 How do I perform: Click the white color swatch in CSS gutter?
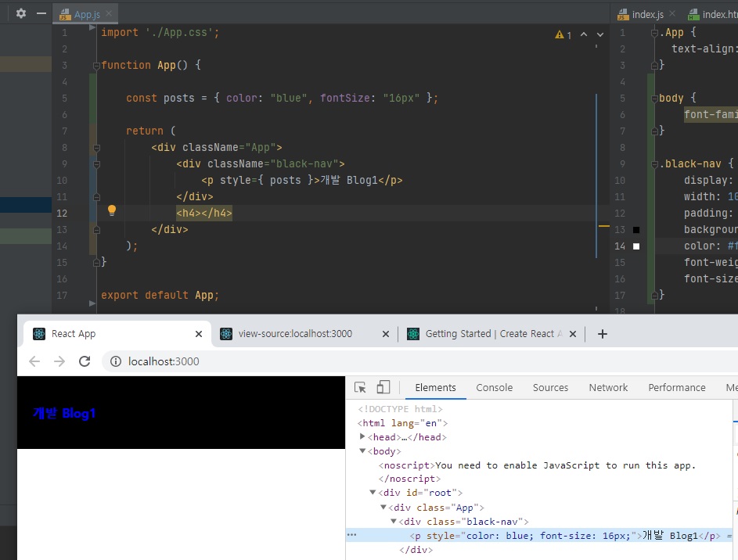pos(636,246)
